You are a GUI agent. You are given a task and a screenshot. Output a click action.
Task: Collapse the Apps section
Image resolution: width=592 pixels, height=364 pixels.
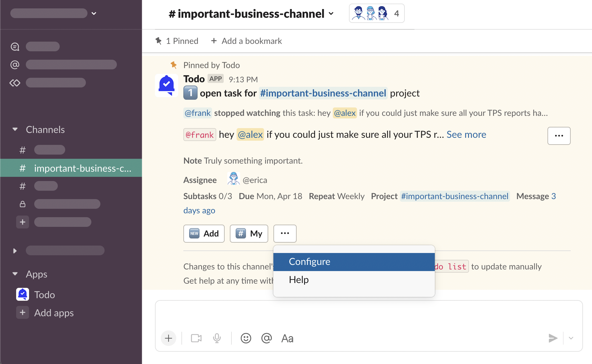tap(15, 274)
